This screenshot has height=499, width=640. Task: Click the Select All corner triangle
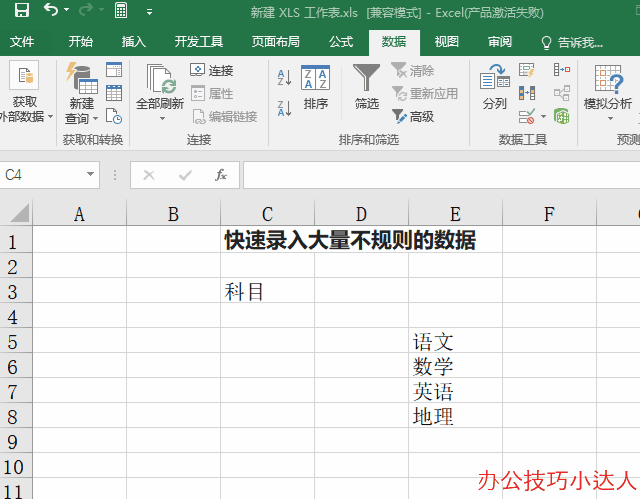(19, 213)
